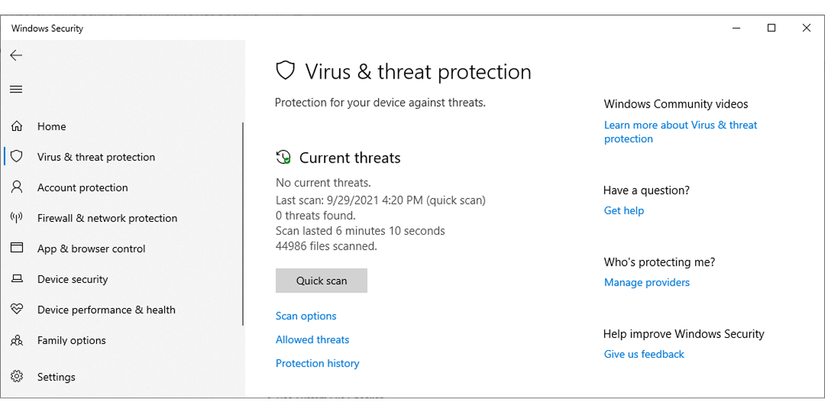Screen dimensions: 825x413
Task: Select Device performance heart icon
Action: pos(17,309)
